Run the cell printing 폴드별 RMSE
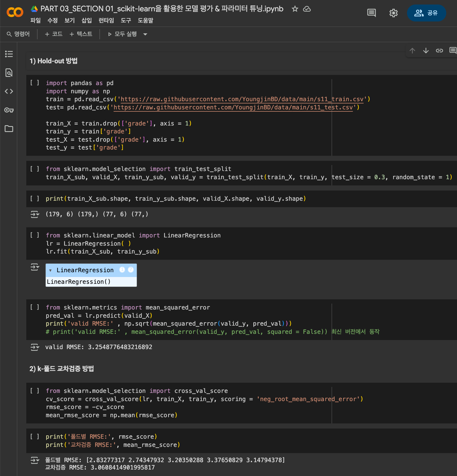Image resolution: width=457 pixels, height=476 pixels. click(x=35, y=437)
